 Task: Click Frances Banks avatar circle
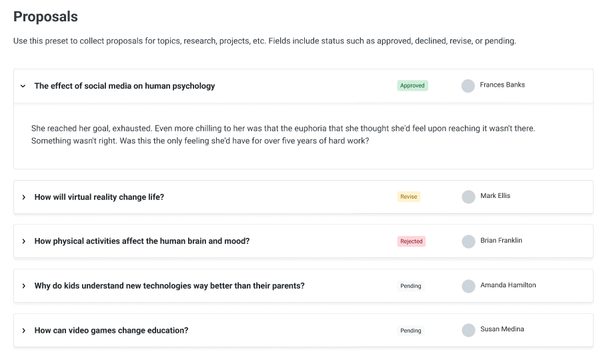pyautogui.click(x=468, y=86)
